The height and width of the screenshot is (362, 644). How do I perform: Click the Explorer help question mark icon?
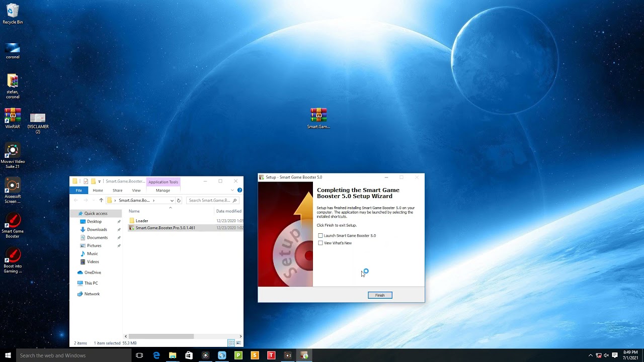tap(239, 190)
